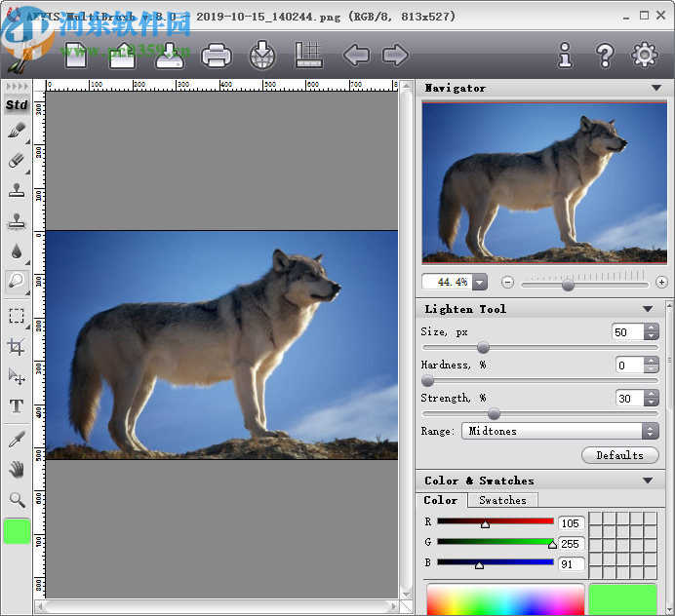
Task: Select the Eyedropper tool
Action: point(17,440)
